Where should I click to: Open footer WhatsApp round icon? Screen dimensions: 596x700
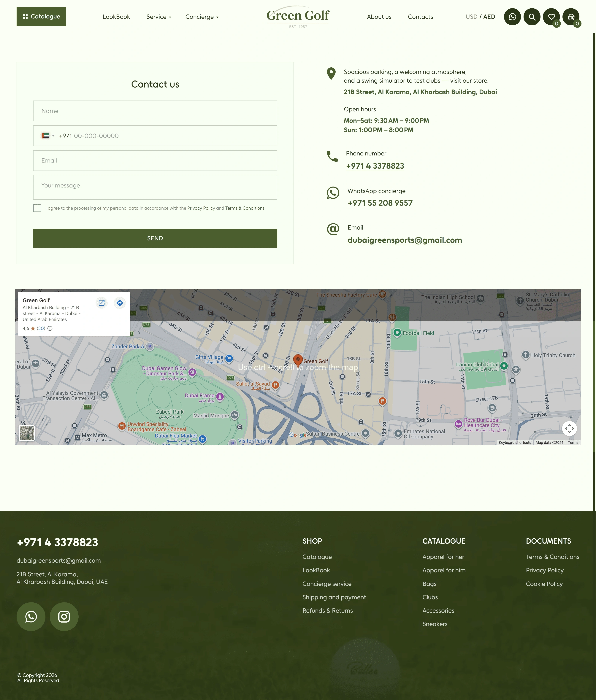pos(31,617)
